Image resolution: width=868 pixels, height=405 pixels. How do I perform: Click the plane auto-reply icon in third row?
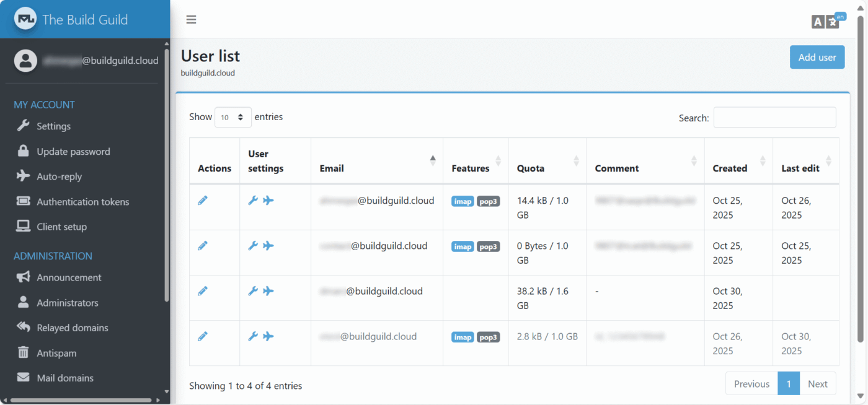tap(268, 291)
